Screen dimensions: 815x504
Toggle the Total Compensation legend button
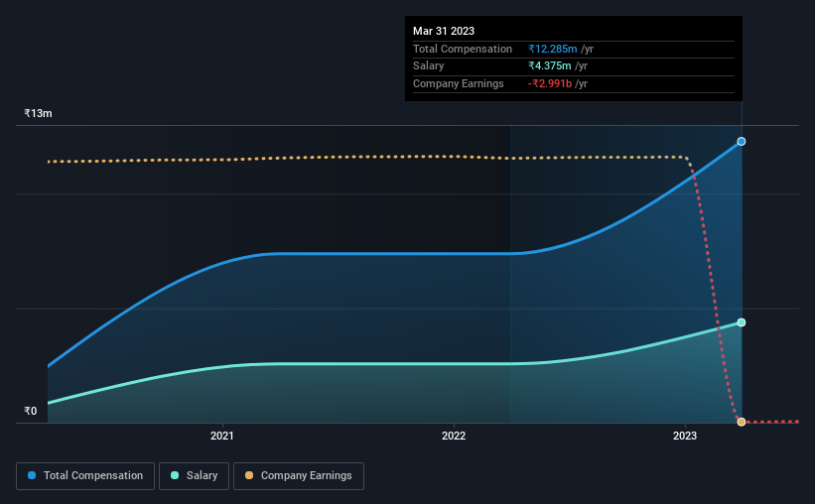85,476
